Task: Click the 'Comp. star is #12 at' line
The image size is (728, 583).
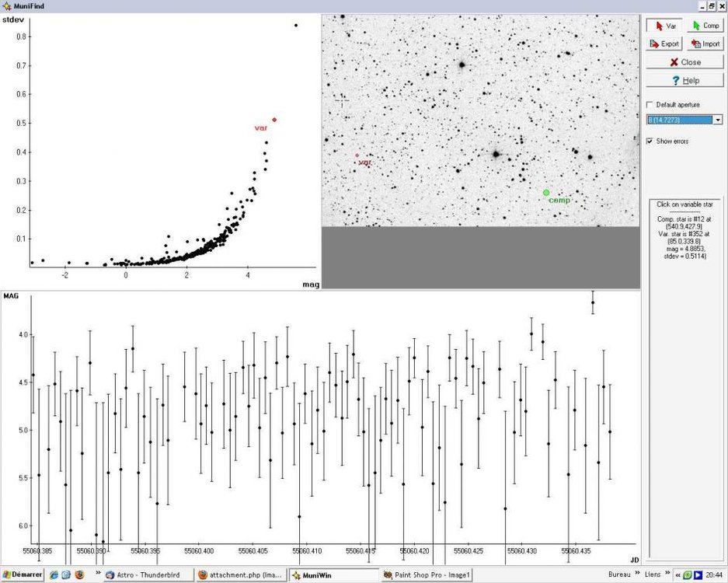Action: [x=684, y=219]
